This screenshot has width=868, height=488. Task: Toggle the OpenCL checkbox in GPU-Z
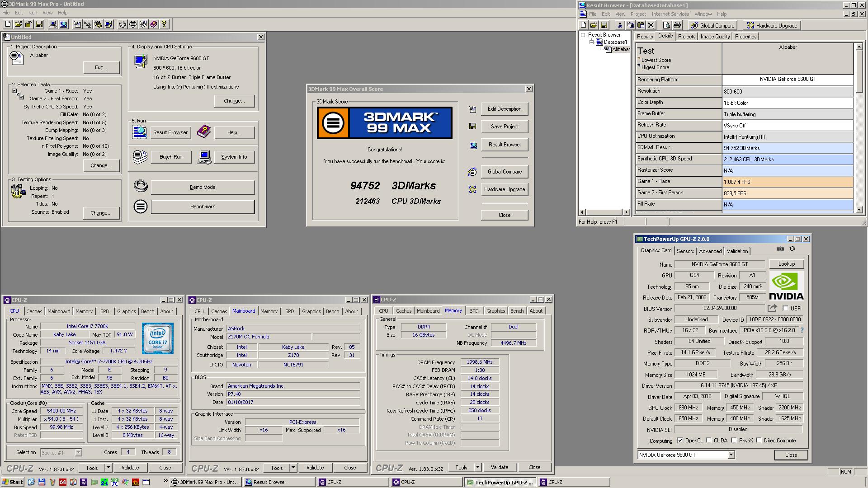click(680, 440)
